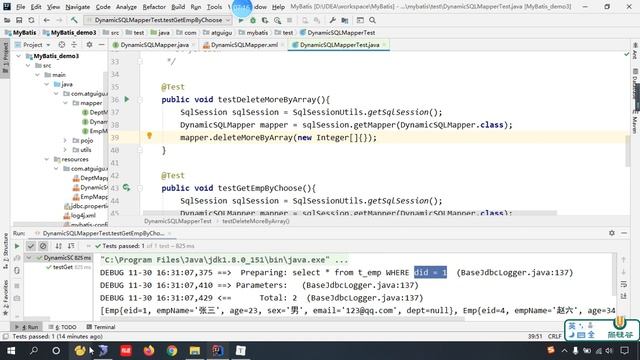Viewport: 640px width, 360px height.
Task: Click the Run tool window button
Action: click(26, 327)
